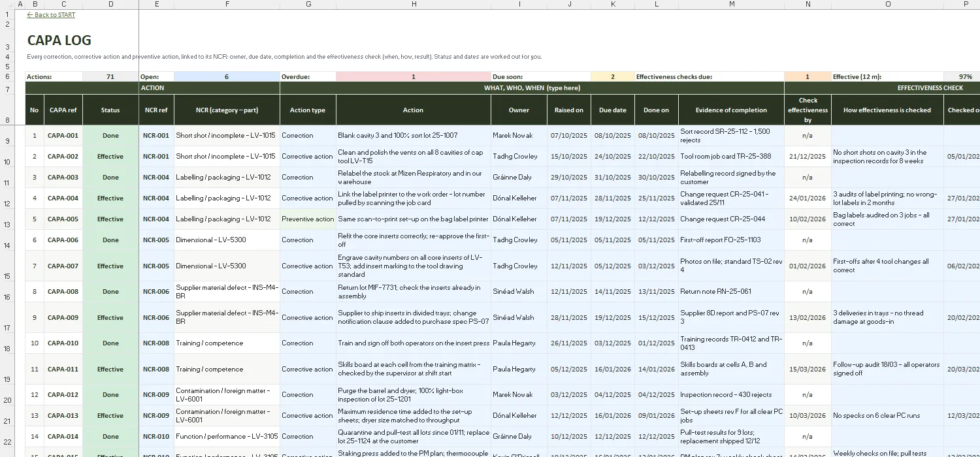Viewport: 980px width, 457px height.
Task: Select cell CAPA-001
Action: coord(63,135)
